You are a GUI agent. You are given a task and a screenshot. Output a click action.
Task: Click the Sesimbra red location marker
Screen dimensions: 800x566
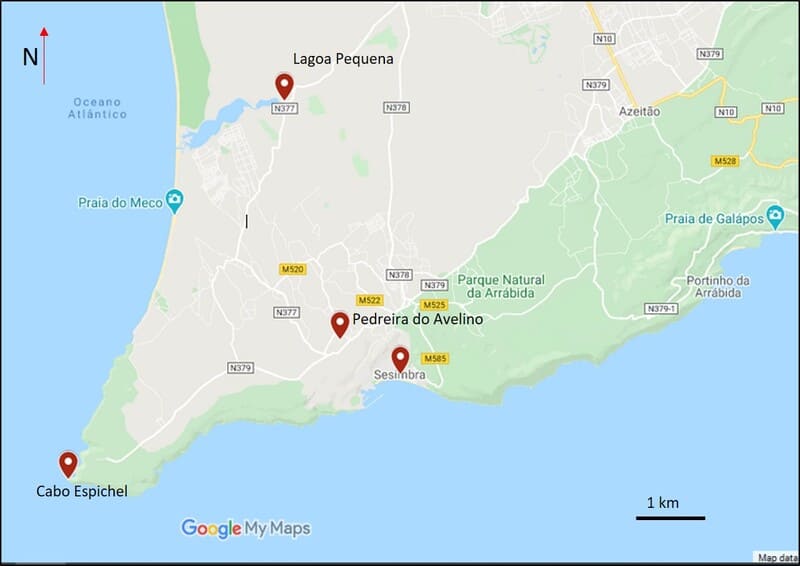[x=401, y=360]
